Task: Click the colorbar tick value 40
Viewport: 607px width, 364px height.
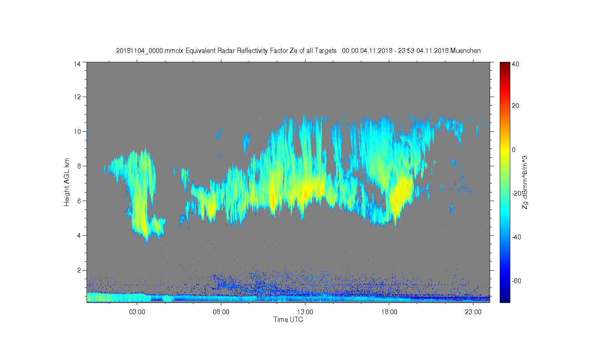Action: (516, 64)
